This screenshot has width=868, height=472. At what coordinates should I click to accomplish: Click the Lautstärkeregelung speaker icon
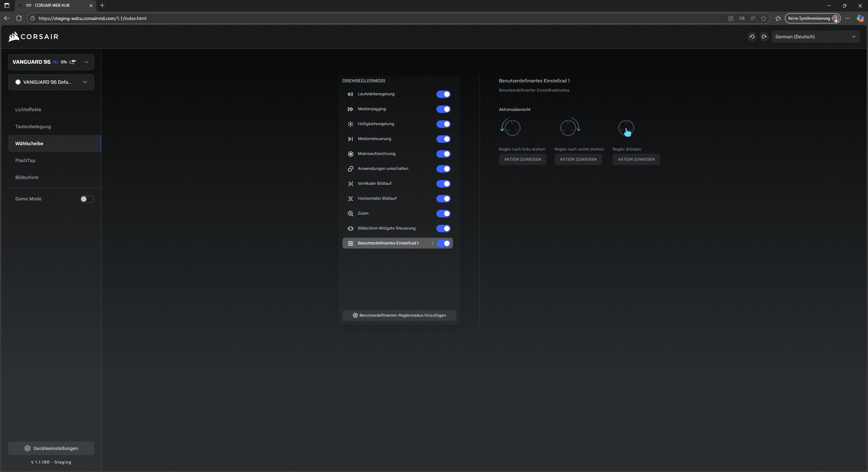[351, 94]
